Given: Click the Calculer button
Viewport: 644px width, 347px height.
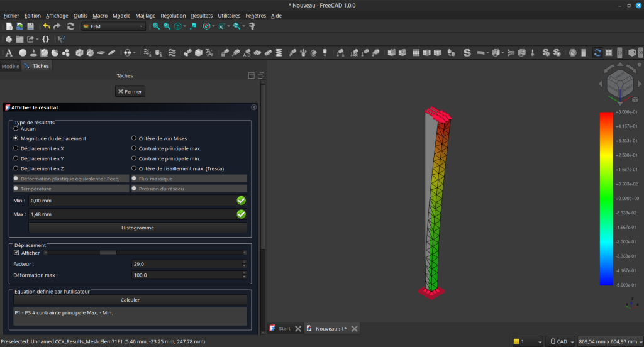Looking at the screenshot, I should (x=130, y=300).
